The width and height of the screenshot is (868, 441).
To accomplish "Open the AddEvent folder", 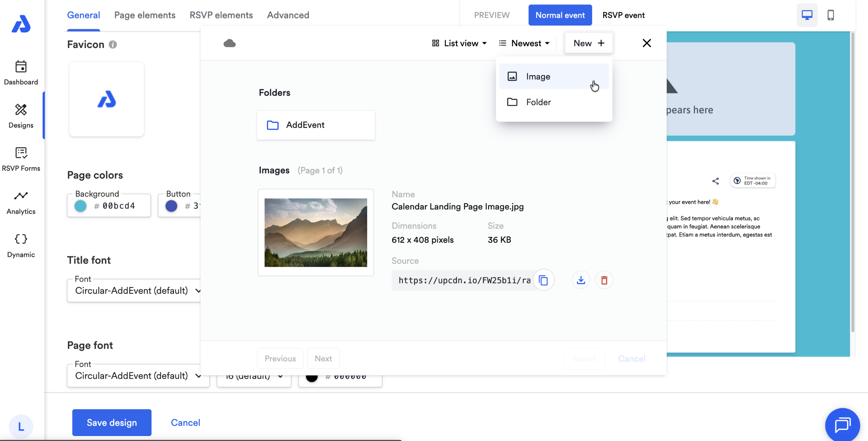I will 316,125.
